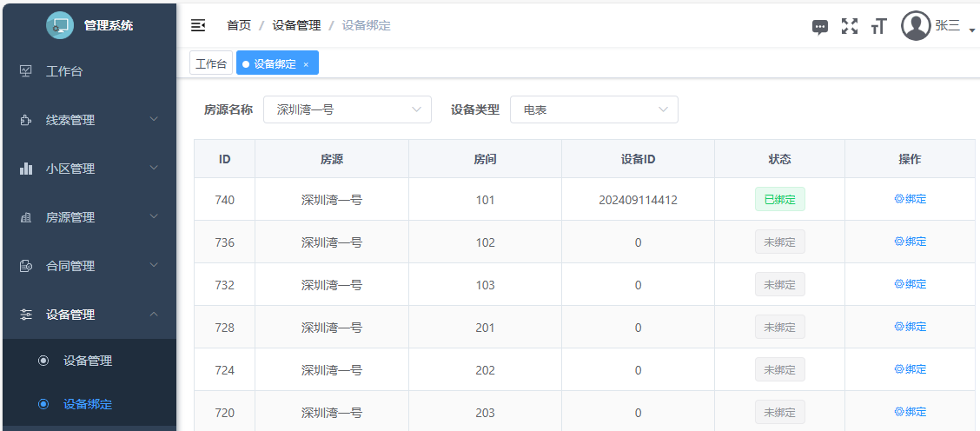Go to 首页 in the breadcrumb
Image resolution: width=980 pixels, height=431 pixels.
click(x=239, y=26)
